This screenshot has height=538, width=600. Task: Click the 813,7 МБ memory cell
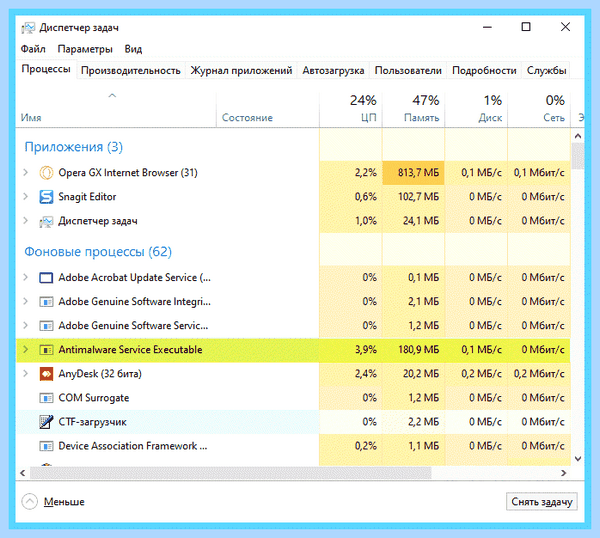(x=414, y=173)
